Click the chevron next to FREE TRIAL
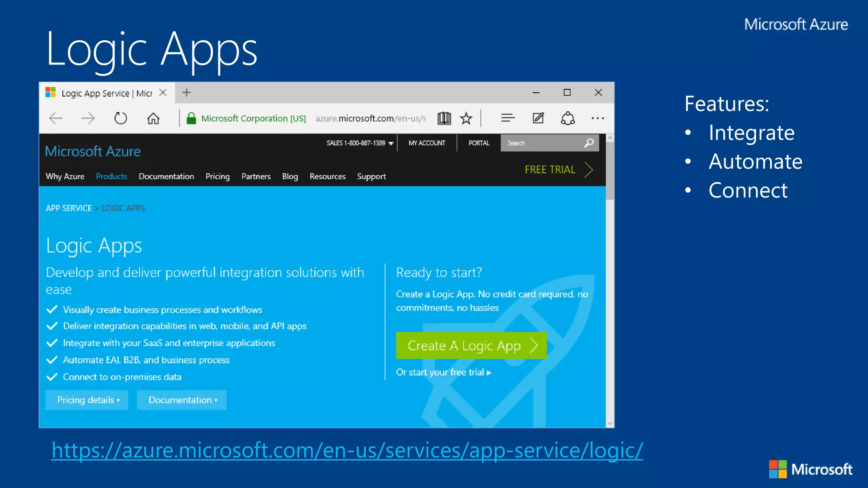Screen dimensions: 868x488 (x=589, y=169)
